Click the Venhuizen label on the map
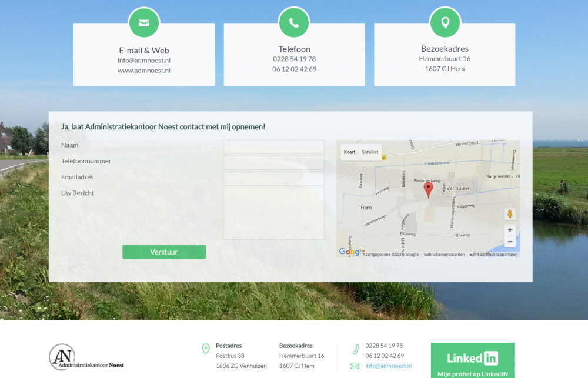The width and height of the screenshot is (588, 378). [x=459, y=188]
